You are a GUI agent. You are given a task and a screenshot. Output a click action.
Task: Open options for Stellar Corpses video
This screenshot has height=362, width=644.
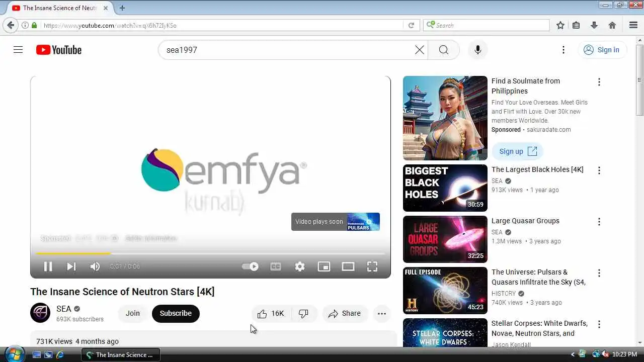tap(599, 324)
